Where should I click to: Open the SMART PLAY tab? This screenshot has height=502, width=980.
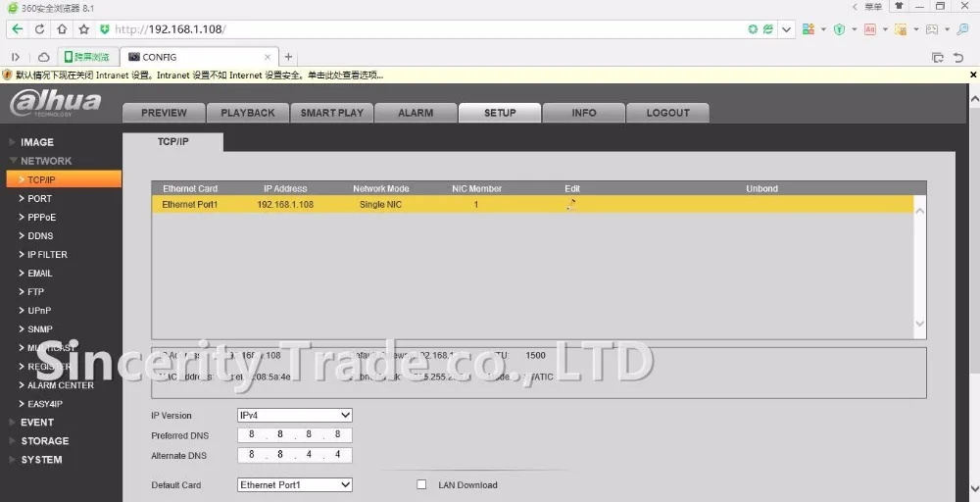pyautogui.click(x=332, y=113)
